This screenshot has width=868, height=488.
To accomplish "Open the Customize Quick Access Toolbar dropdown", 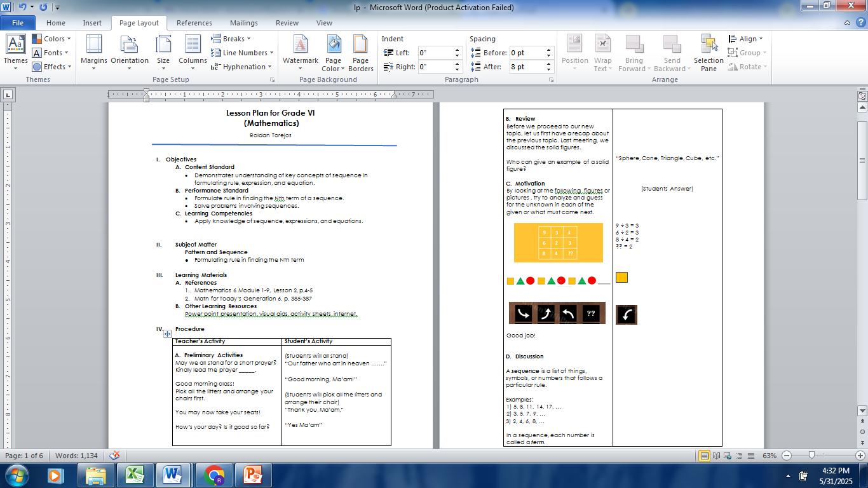I will pos(57,8).
